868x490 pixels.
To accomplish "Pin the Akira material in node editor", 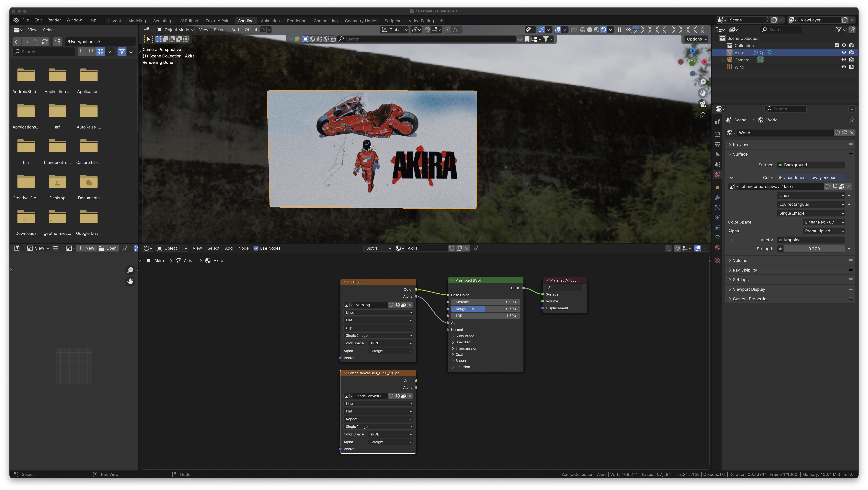I will pos(475,248).
